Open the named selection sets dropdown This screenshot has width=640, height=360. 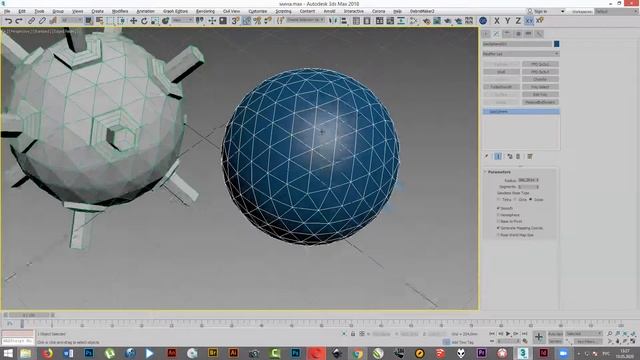305,20
